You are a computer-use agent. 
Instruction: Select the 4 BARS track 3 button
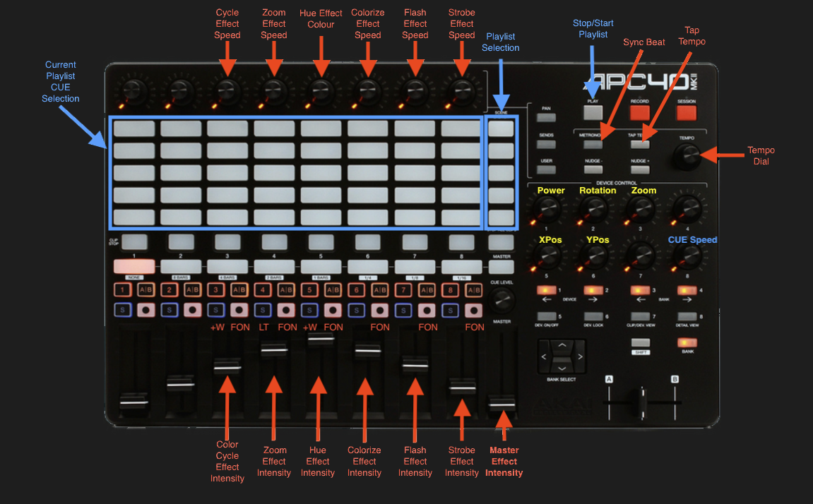click(x=227, y=267)
